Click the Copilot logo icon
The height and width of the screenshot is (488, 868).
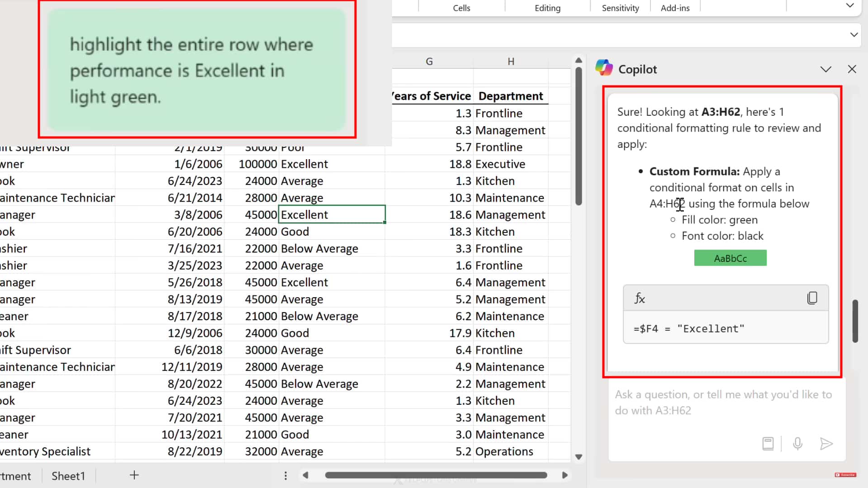click(604, 68)
